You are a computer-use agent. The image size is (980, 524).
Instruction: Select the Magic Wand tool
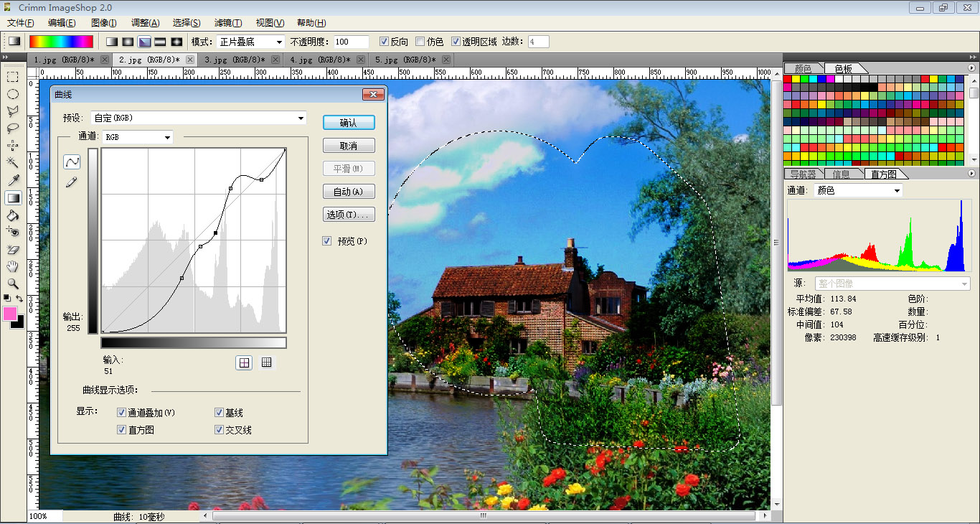(12, 163)
